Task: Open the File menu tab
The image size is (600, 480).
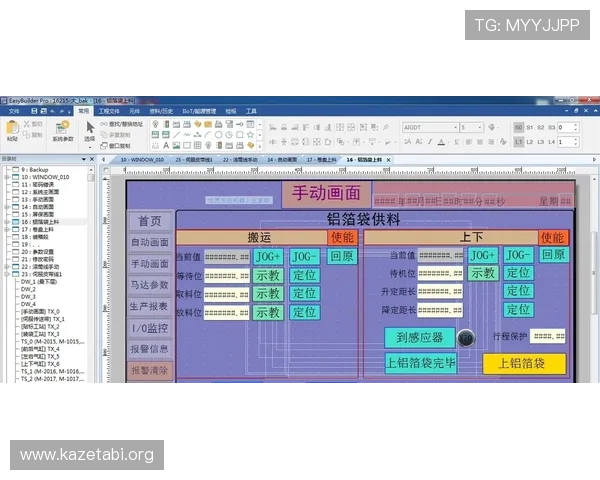Action: coord(14,111)
